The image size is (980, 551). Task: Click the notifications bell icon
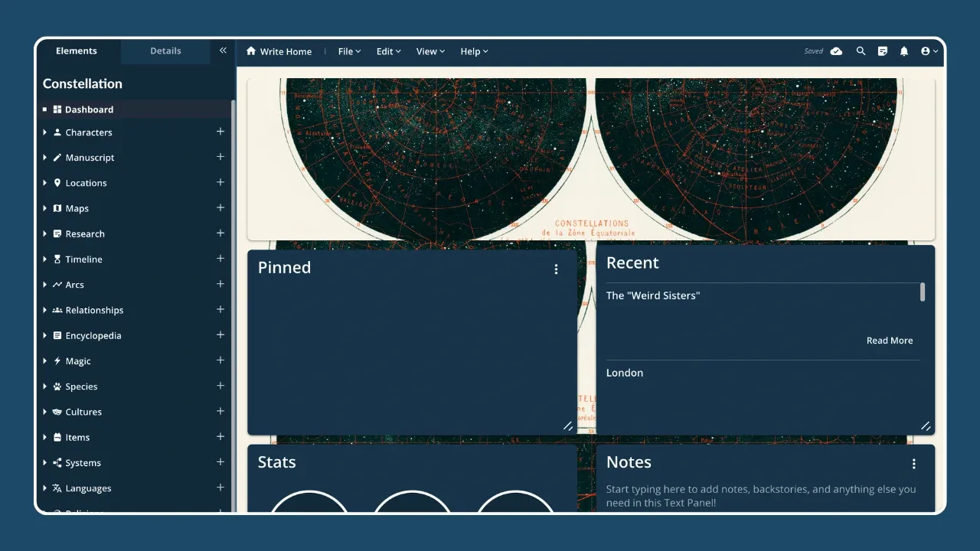903,51
